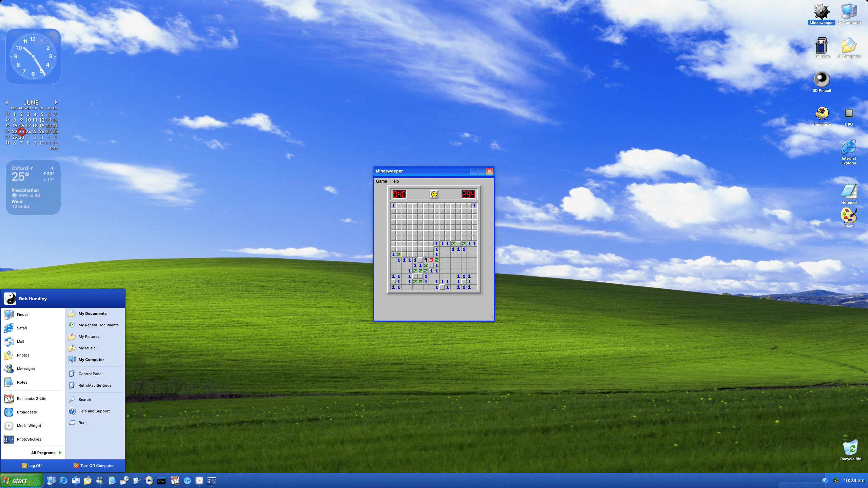Click the Messenger people taskbar icon
The image size is (868, 488).
pyautogui.click(x=100, y=481)
